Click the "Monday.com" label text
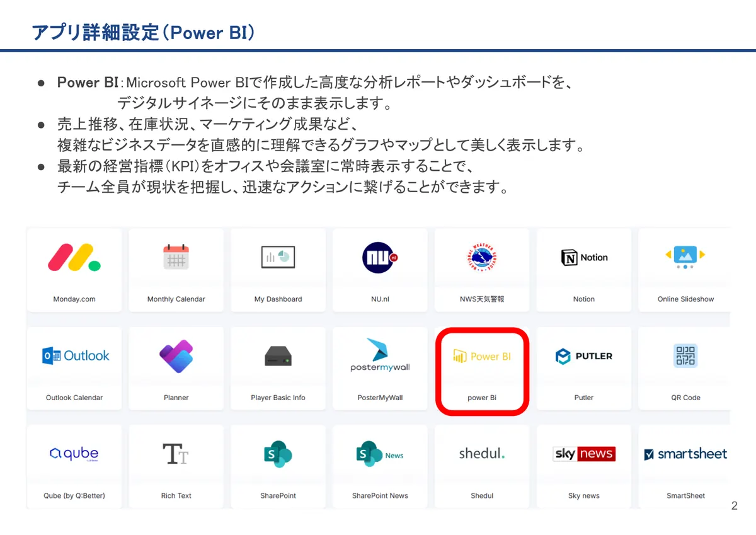Screen dimensions: 756x535 (x=74, y=299)
